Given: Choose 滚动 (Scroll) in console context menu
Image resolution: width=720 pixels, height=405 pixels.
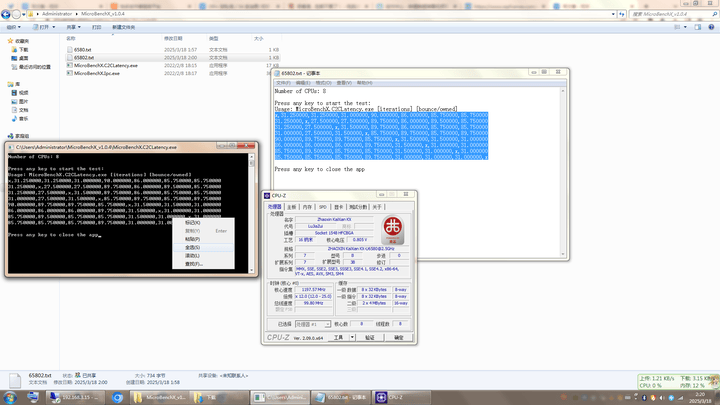Looking at the screenshot, I should click(203, 256).
